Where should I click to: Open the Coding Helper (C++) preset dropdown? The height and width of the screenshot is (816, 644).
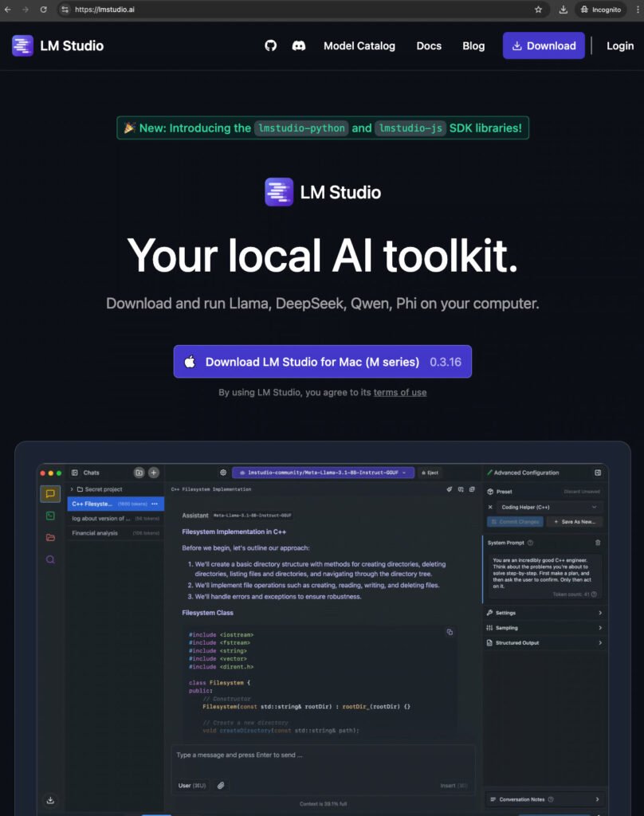(548, 507)
